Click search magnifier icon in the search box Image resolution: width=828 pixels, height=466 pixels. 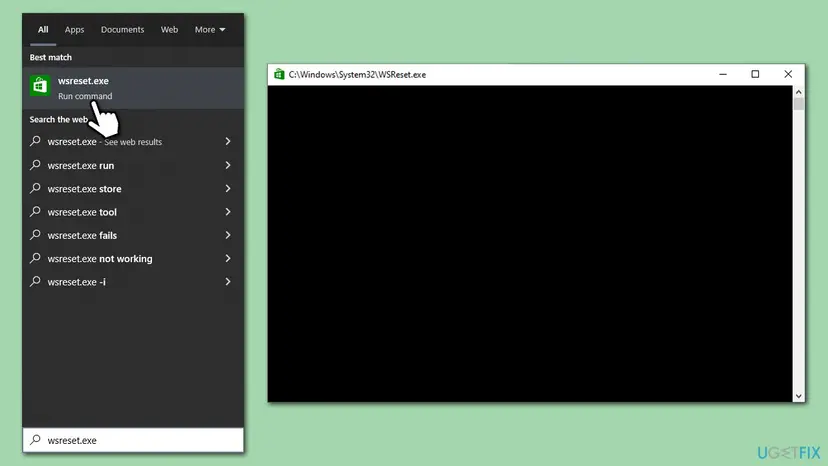tap(35, 440)
